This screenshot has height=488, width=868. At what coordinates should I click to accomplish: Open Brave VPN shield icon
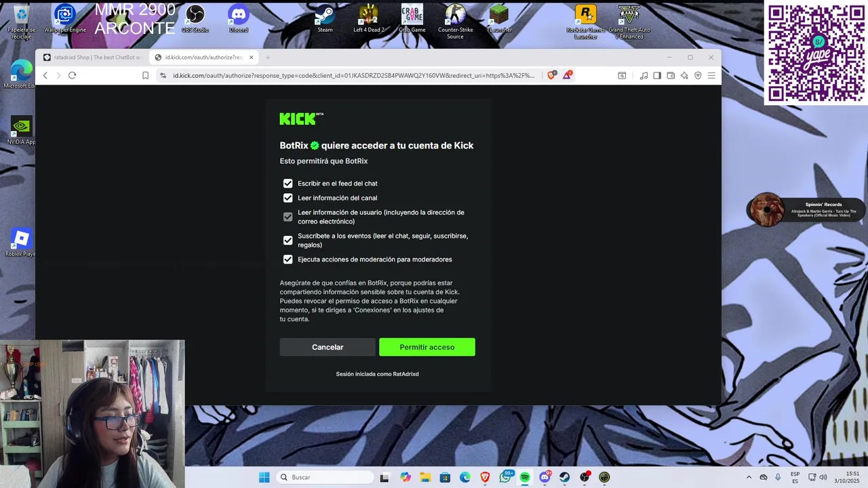click(x=698, y=75)
